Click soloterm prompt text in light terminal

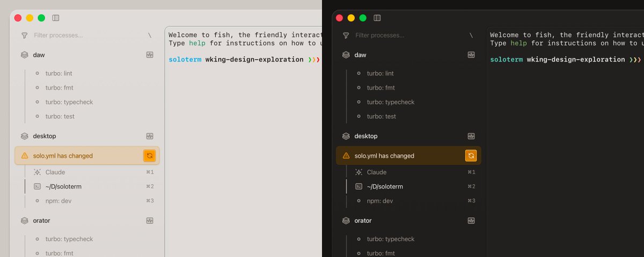(x=185, y=60)
